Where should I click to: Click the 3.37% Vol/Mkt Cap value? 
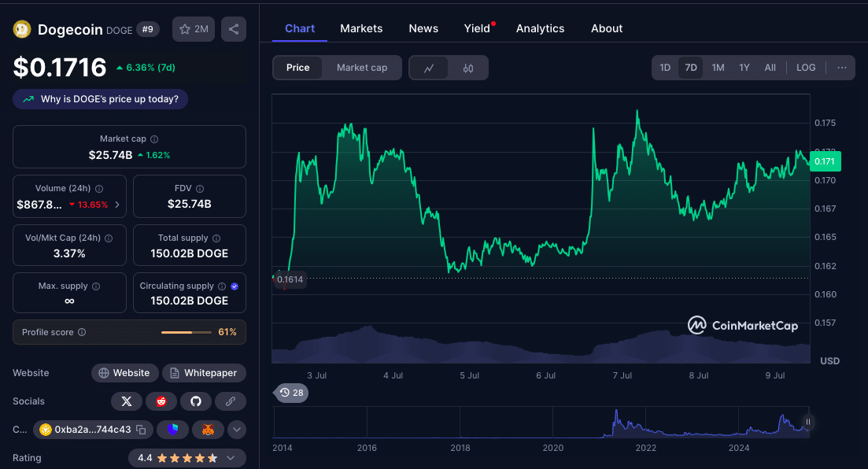pos(69,253)
